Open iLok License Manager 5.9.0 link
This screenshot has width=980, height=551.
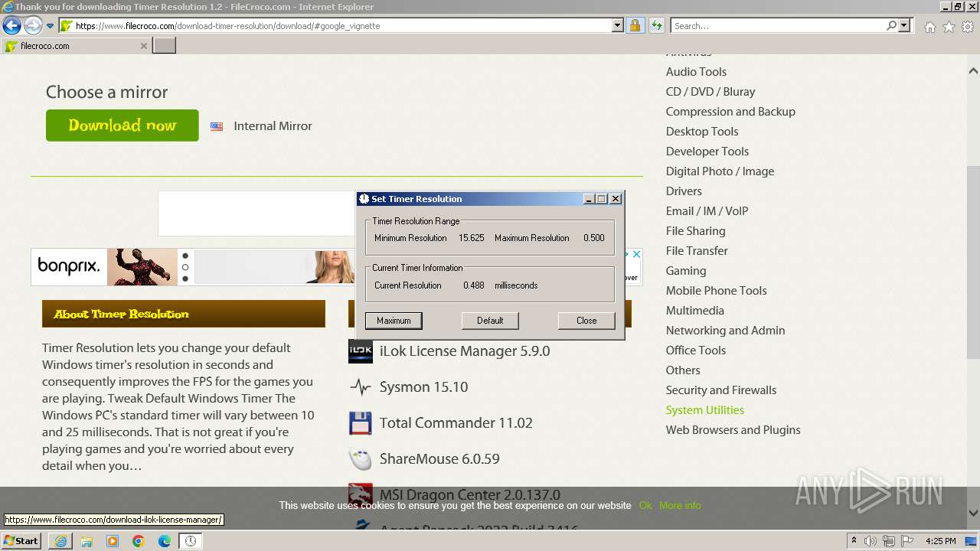point(465,351)
